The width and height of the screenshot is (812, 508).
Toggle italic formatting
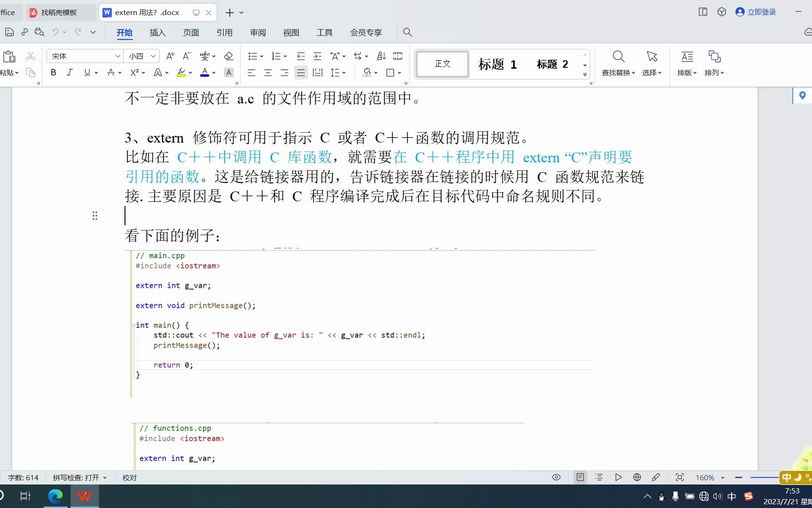[70, 72]
